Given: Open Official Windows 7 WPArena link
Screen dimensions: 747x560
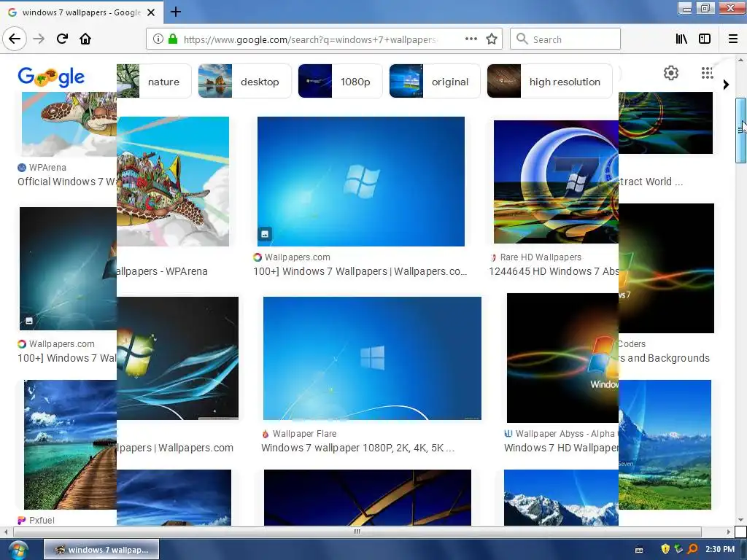Looking at the screenshot, I should [66, 182].
